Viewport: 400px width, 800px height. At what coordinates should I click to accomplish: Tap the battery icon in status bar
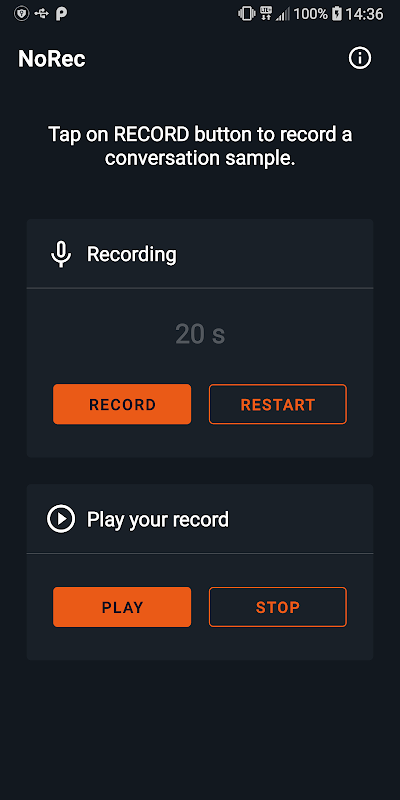pyautogui.click(x=337, y=14)
